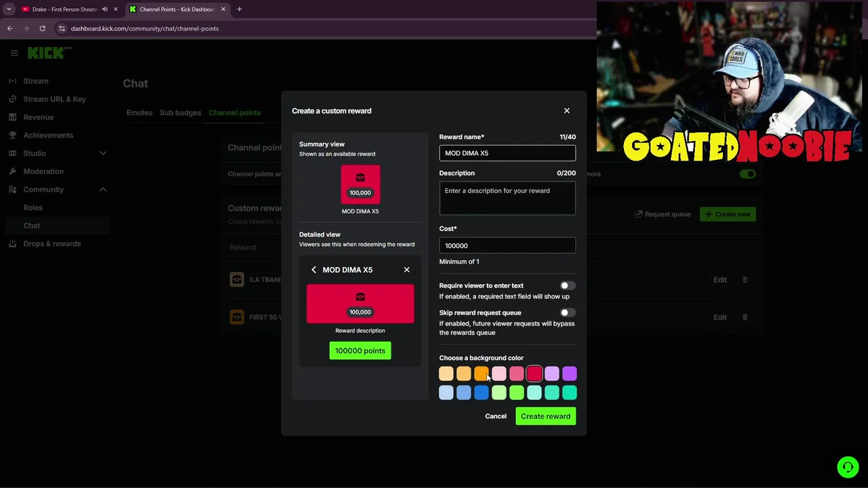The image size is (868, 488).
Task: Edit the FIRST 50 reward
Action: (x=720, y=317)
